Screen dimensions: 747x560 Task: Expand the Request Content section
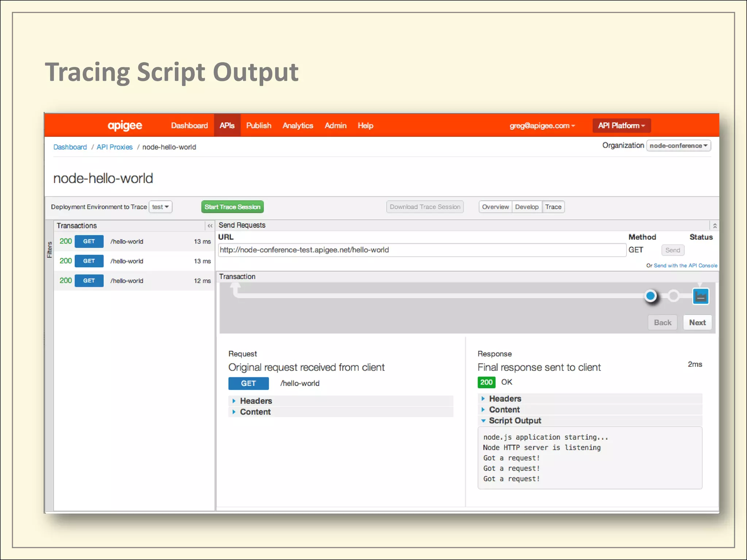[x=341, y=412]
